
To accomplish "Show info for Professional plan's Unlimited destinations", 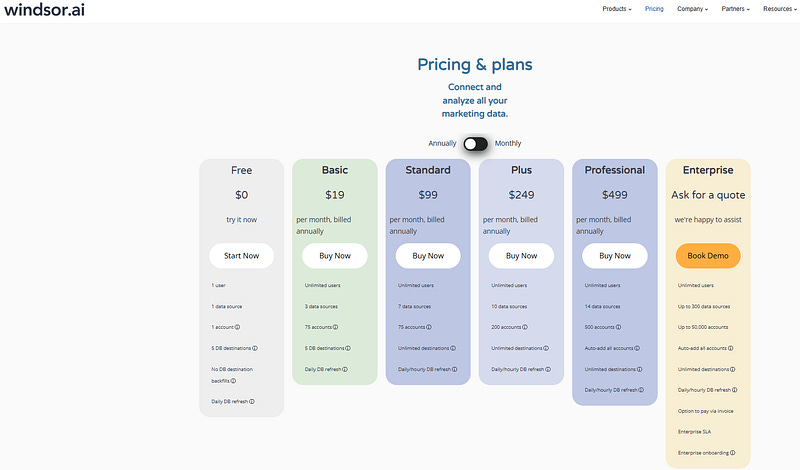I will coord(640,369).
